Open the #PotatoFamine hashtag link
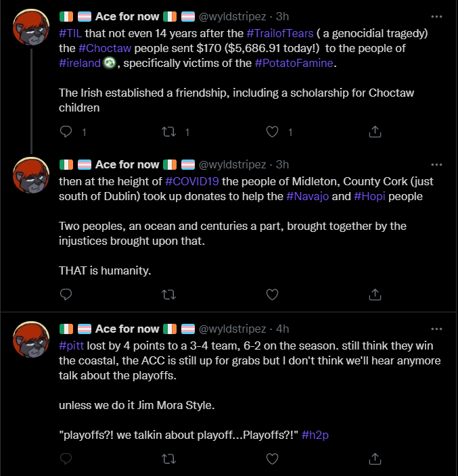 pyautogui.click(x=294, y=63)
